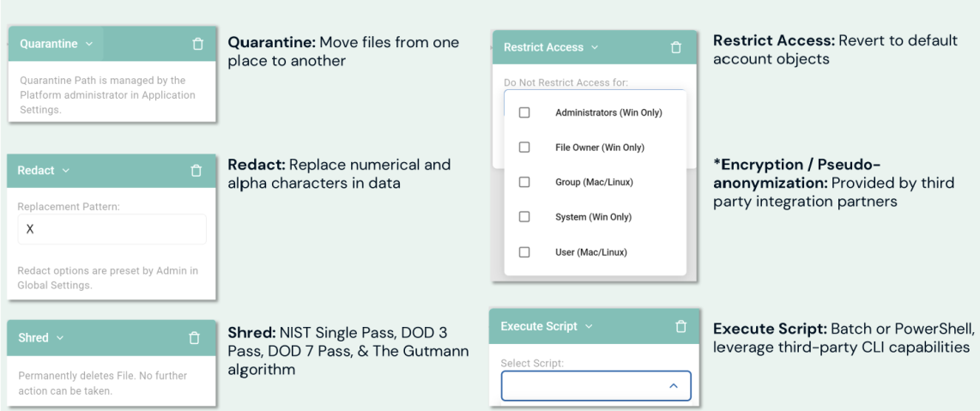Enable File Owner (Win Only) checkbox
The height and width of the screenshot is (411, 980).
pos(524,148)
